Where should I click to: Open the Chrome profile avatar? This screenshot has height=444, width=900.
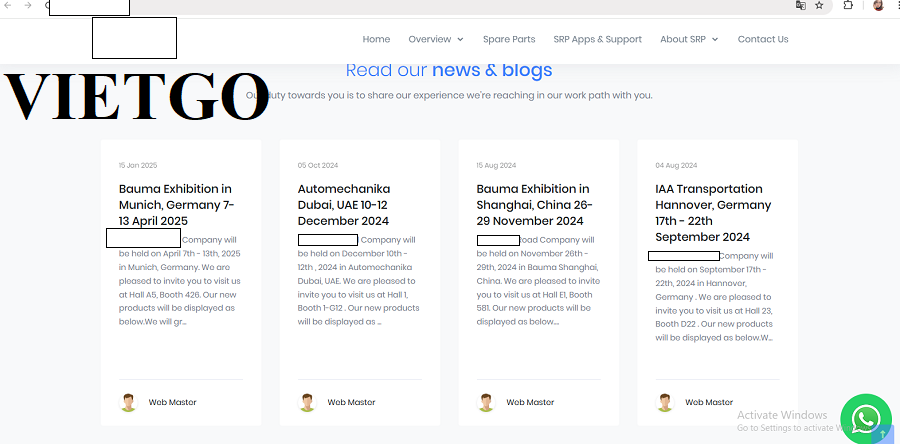[x=877, y=6]
